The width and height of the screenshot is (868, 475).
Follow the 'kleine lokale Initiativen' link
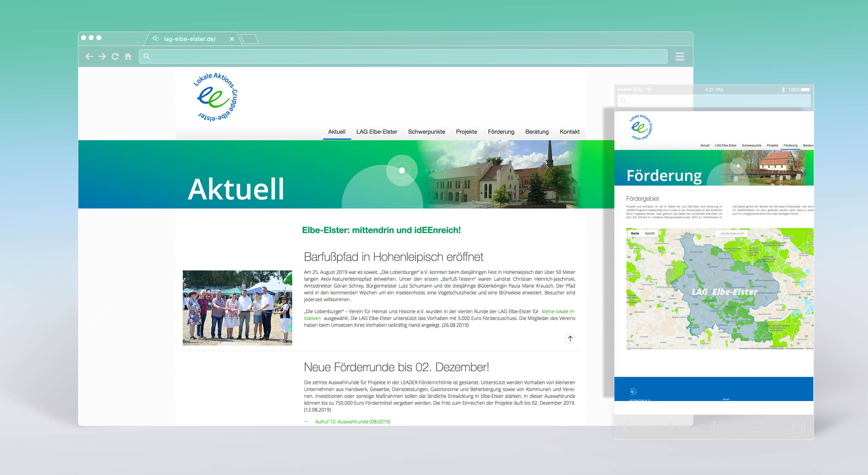click(558, 311)
